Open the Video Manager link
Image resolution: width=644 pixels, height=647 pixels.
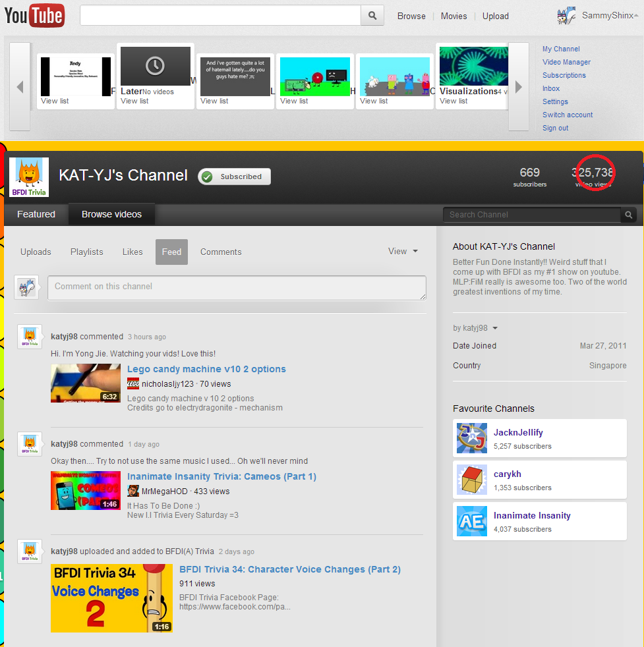click(566, 62)
